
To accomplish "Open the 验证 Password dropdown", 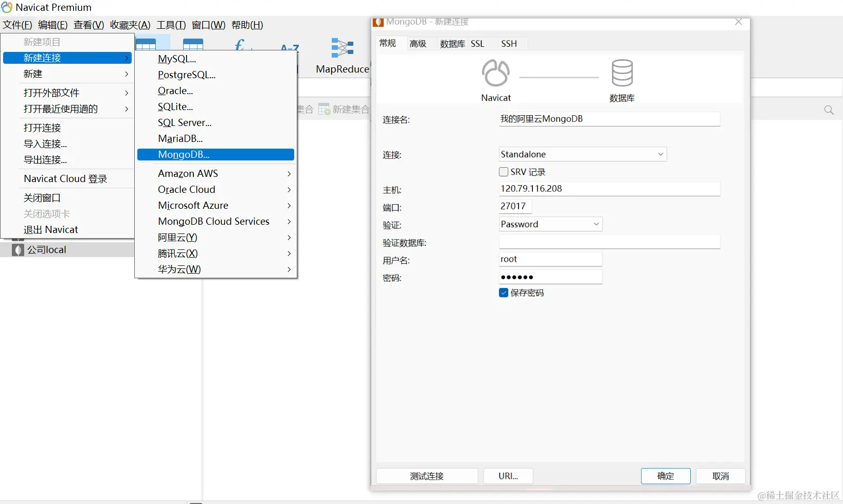I will click(550, 224).
